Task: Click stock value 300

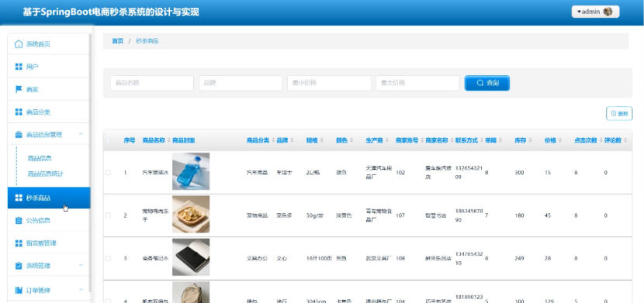Action: pos(519,173)
